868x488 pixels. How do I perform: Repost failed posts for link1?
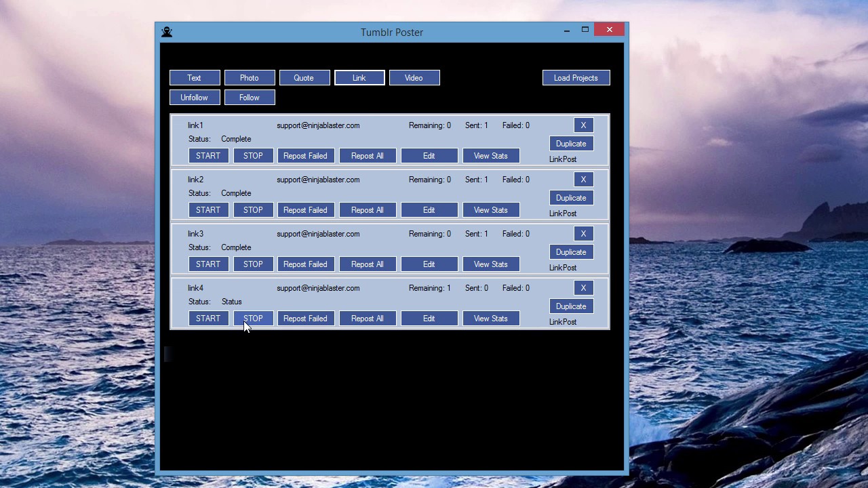[x=305, y=156]
